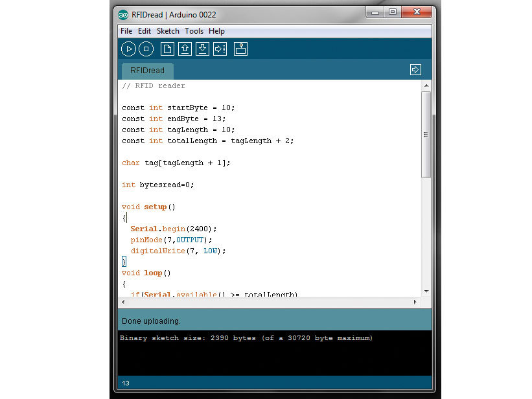Click the 'pinMode(7,OUTPUT);' line
The width and height of the screenshot is (532, 399).
tap(171, 240)
